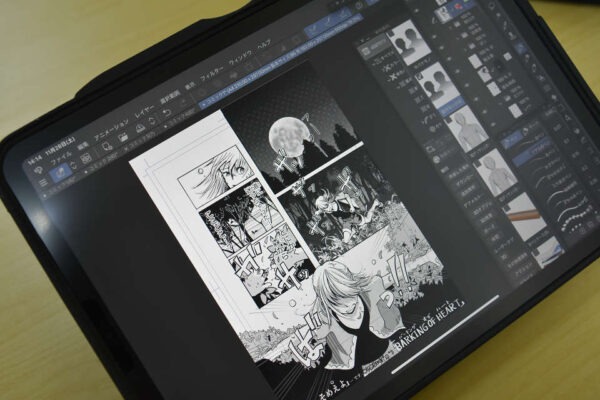Click the Clip Studio logo icon
Viewport: 600px width, 400px height.
(x=39, y=168)
